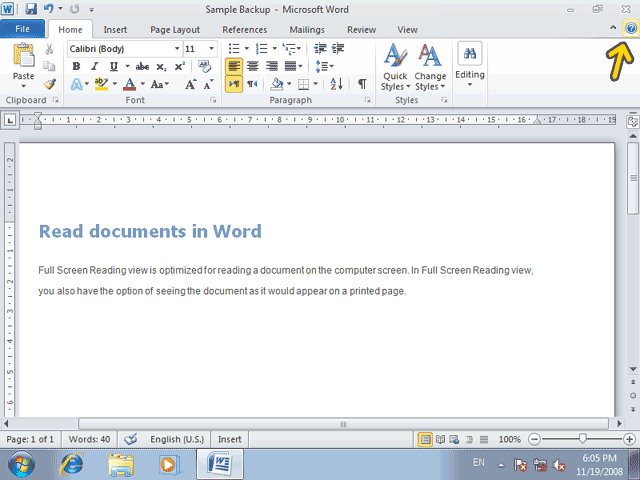Toggle Underline formatting
Viewport: 640px width, 480px height.
coord(113,66)
